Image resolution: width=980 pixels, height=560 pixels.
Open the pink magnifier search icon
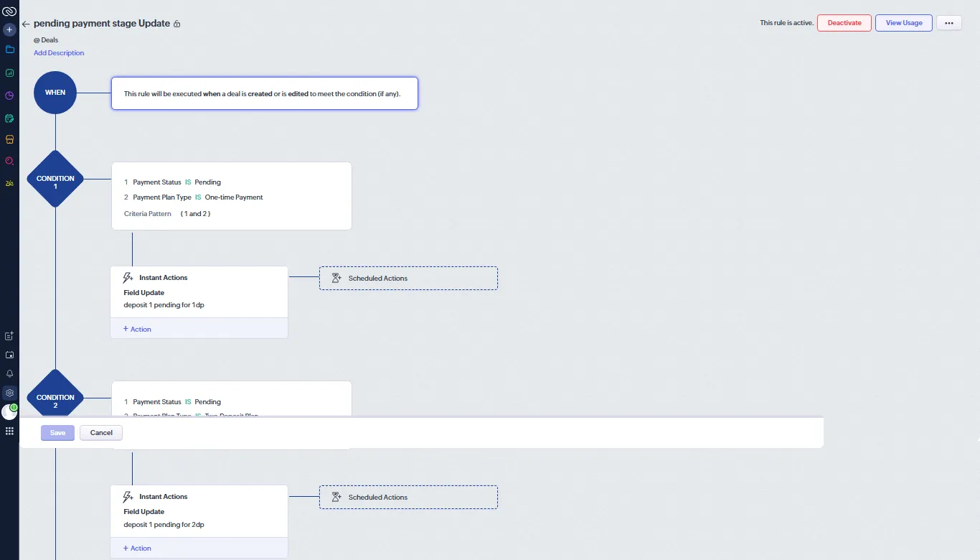point(9,161)
